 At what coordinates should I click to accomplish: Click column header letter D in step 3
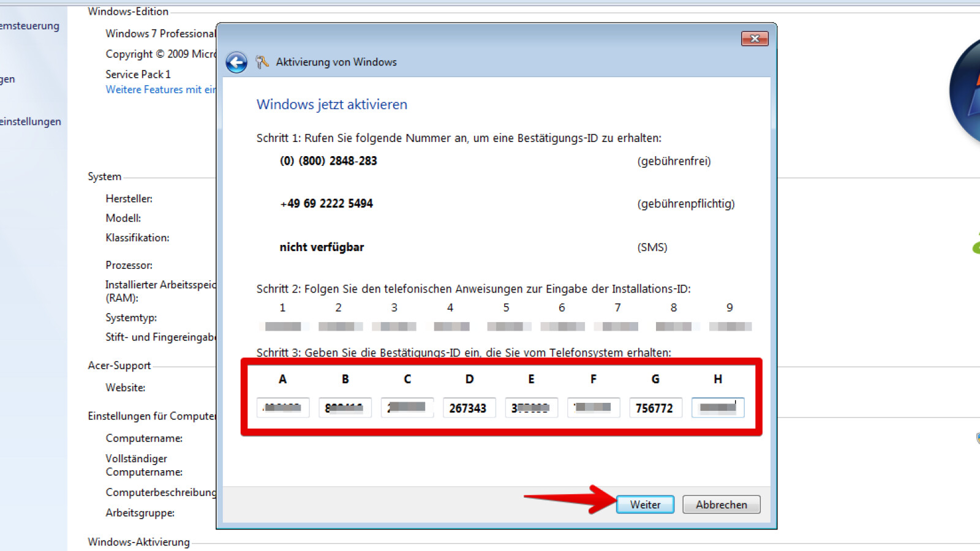[x=469, y=379]
